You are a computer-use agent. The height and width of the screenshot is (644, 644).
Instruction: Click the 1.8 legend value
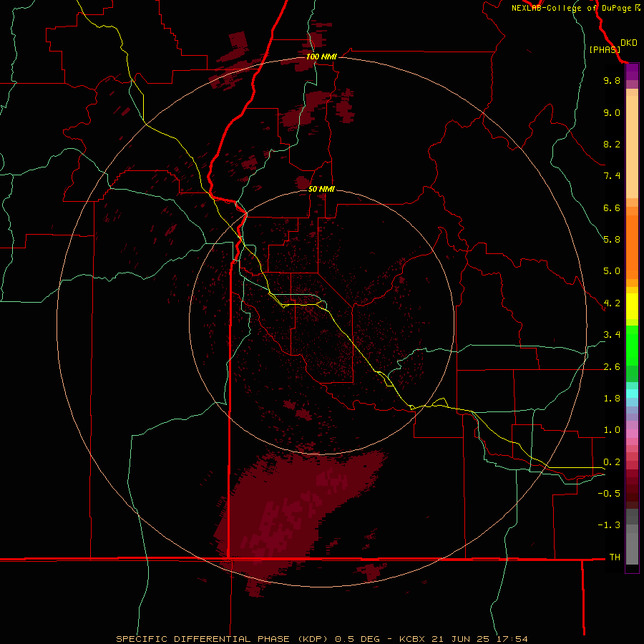pyautogui.click(x=612, y=399)
